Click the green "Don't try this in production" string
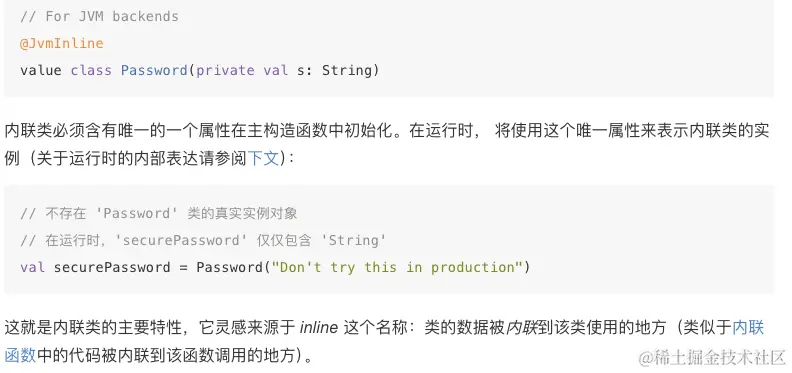 pos(397,267)
